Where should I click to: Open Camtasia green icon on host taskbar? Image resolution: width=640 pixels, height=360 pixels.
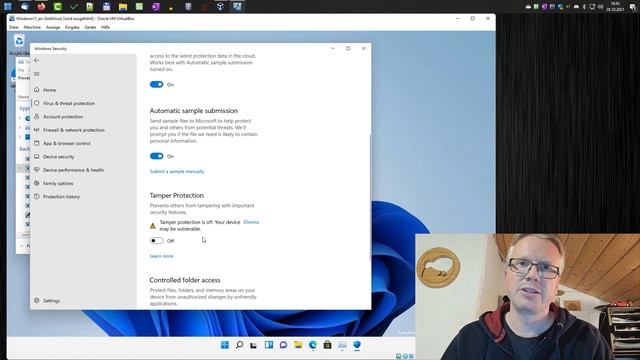click(58, 7)
